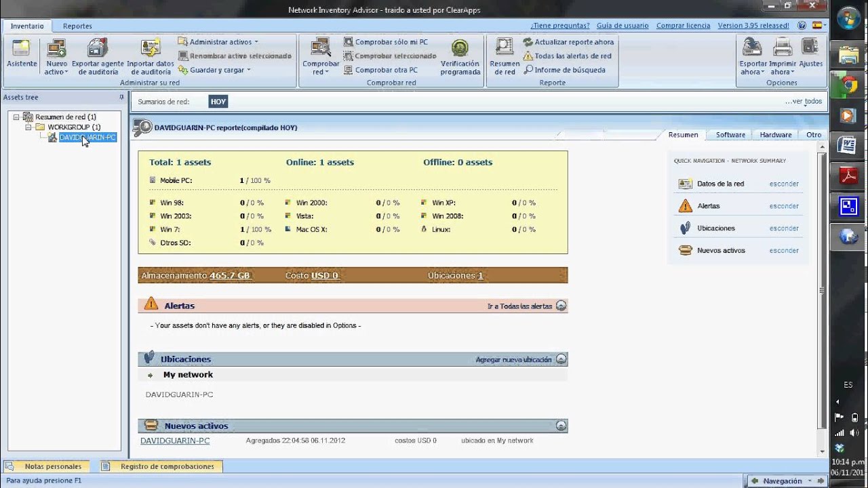Select DAVIDGUARIN-PC in assets tree
Screen dimensions: 868x488
(x=87, y=138)
